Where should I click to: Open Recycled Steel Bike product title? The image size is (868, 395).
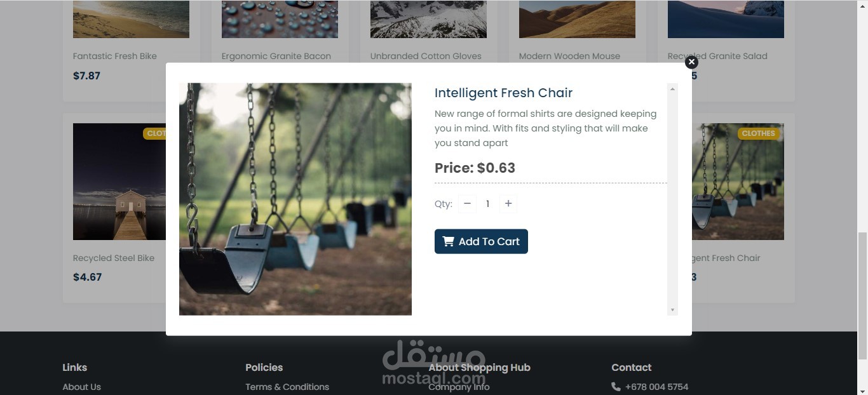114,258
